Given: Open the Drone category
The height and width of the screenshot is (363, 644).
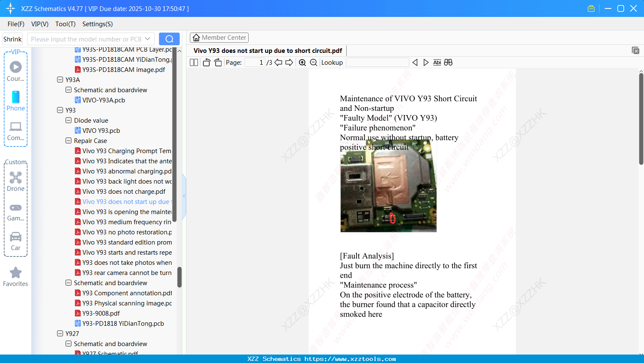Looking at the screenshot, I should coord(16,181).
